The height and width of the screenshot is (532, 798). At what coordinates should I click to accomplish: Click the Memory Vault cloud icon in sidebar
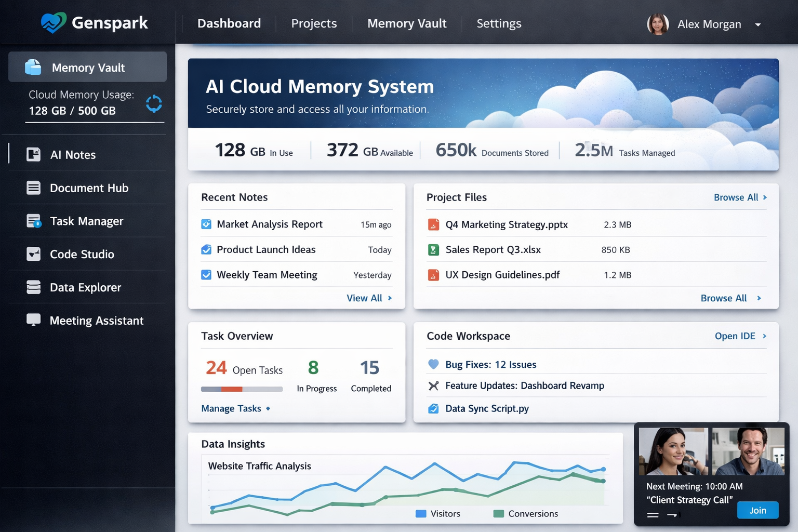pos(33,67)
